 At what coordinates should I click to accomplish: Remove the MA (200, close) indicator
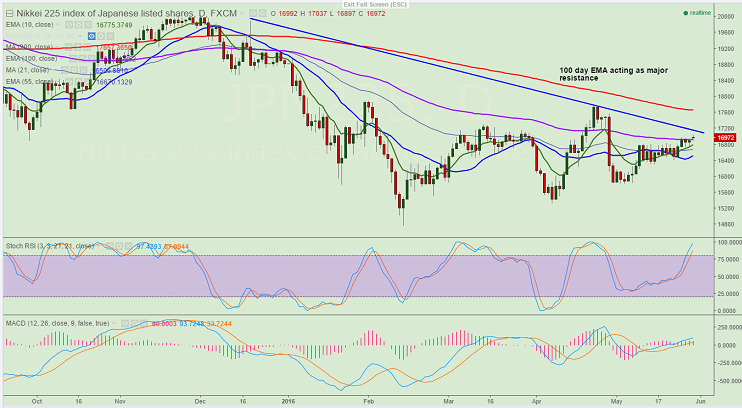pyautogui.click(x=88, y=47)
